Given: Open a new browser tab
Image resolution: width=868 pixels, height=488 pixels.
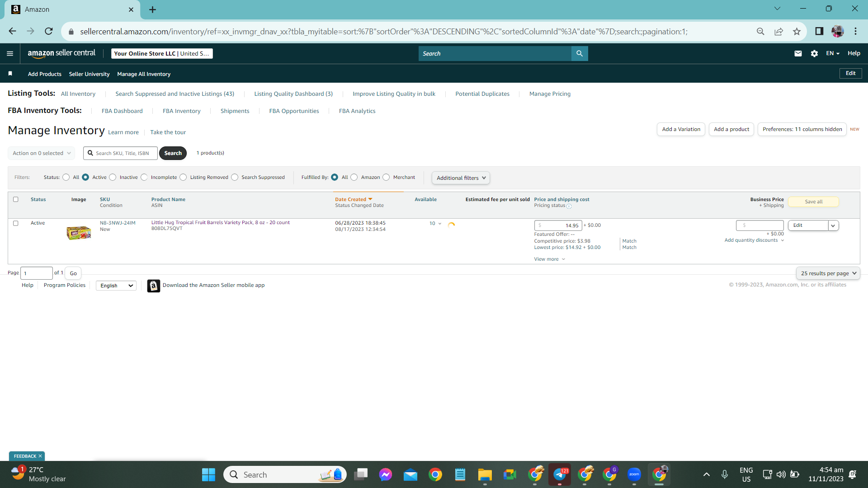Looking at the screenshot, I should (x=152, y=9).
